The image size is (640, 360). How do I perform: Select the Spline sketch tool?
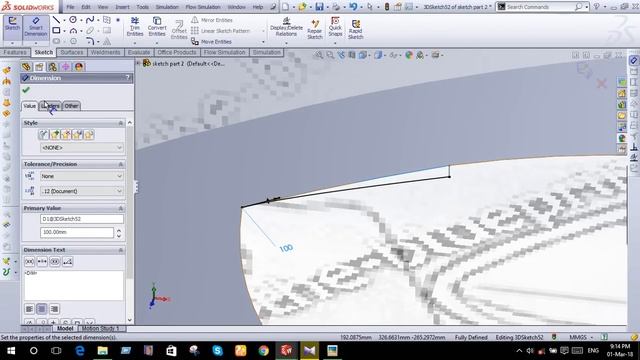(90, 20)
